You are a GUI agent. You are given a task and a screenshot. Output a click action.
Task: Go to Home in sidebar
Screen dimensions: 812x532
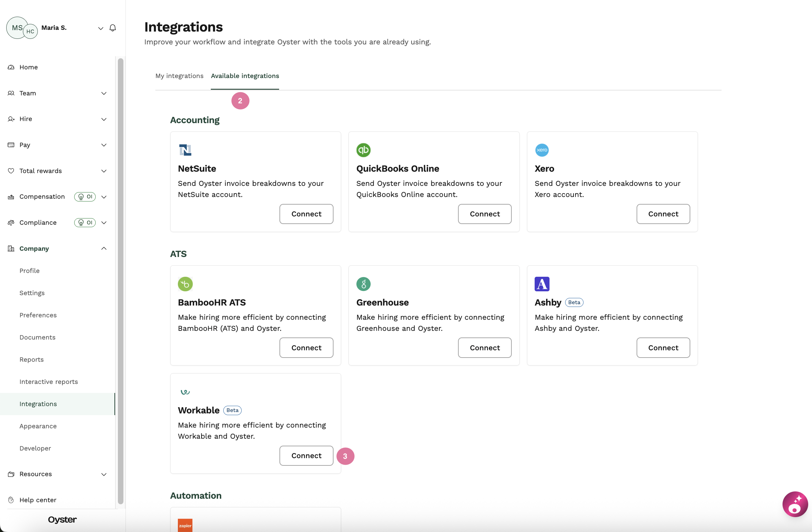point(28,67)
